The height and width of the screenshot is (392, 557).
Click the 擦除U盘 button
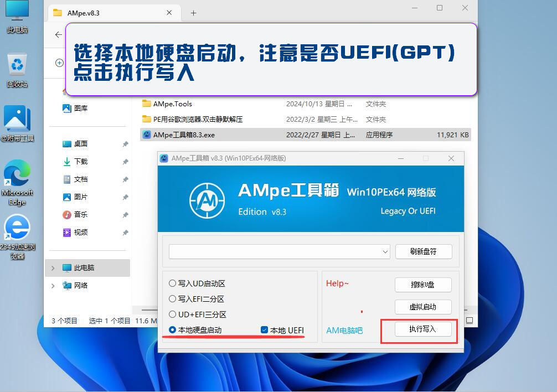pyautogui.click(x=423, y=285)
